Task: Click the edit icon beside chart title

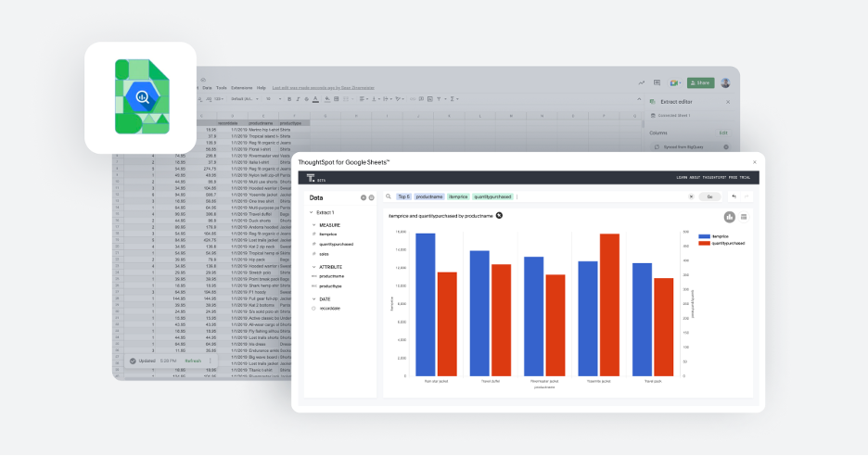Action: (x=499, y=215)
